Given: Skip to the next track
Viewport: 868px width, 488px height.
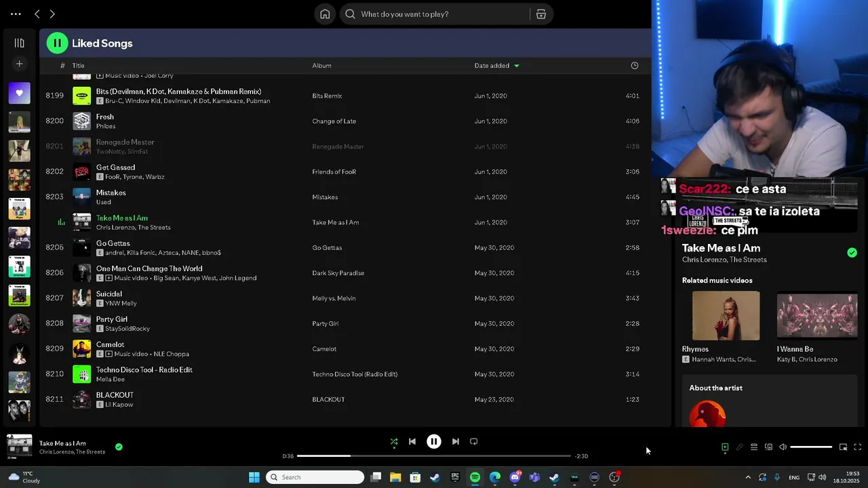Looking at the screenshot, I should pos(456,442).
